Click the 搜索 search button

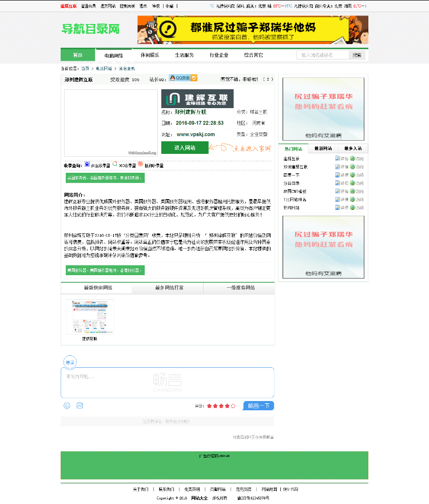pos(357,55)
